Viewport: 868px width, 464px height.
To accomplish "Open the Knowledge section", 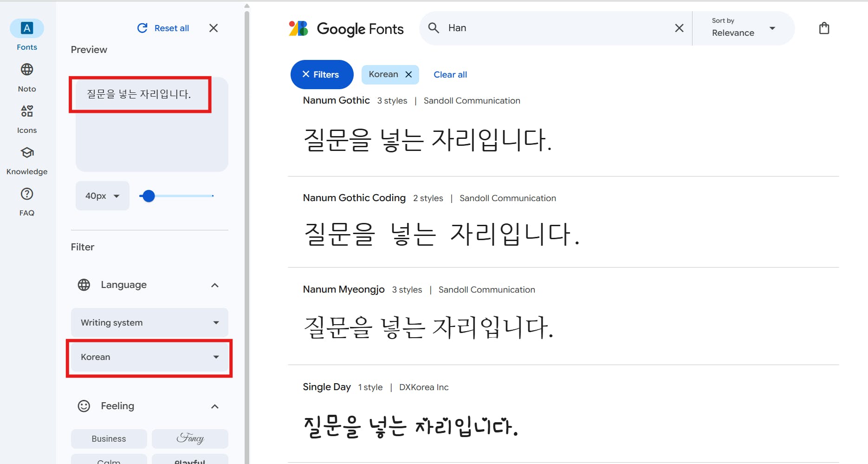I will (x=27, y=153).
